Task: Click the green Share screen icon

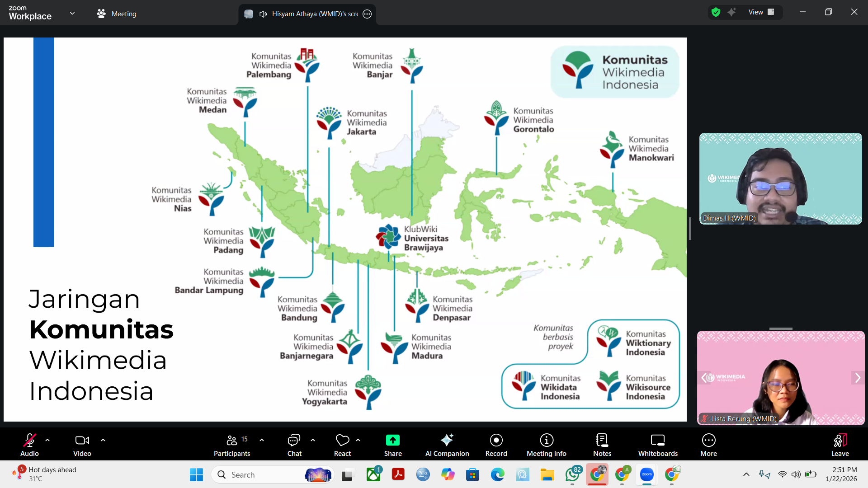Action: pyautogui.click(x=392, y=440)
